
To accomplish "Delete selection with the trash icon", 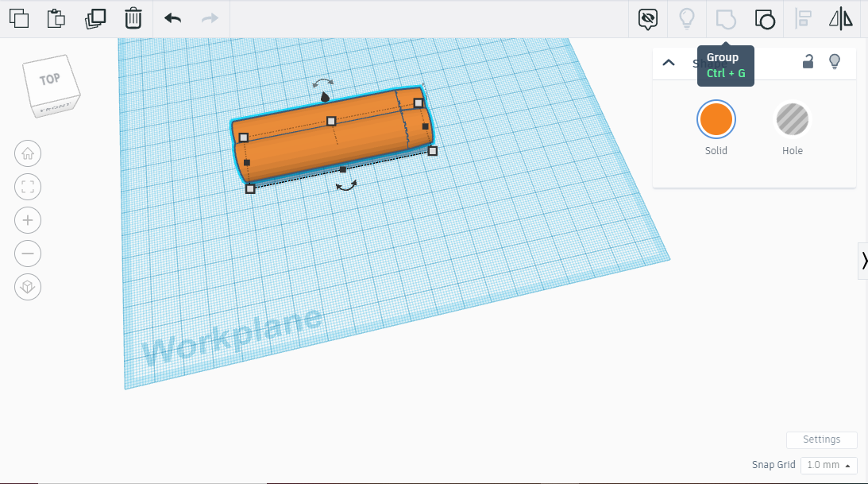I will 133,18.
